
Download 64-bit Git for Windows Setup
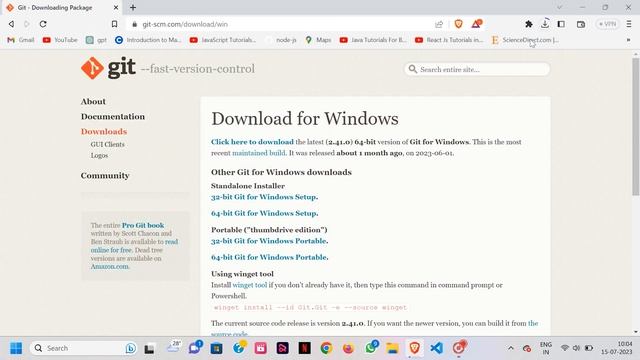click(x=264, y=213)
